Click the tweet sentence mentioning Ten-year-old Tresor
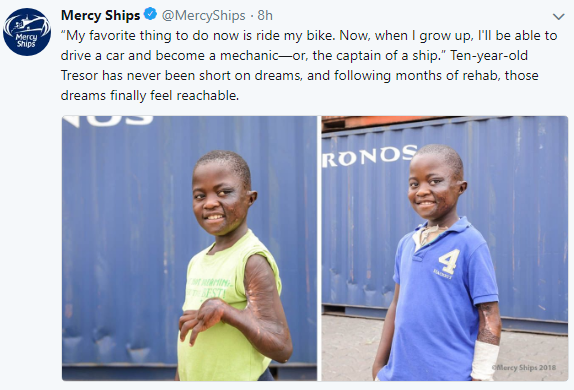Image resolution: width=574 pixels, height=390 pixels. (x=299, y=66)
